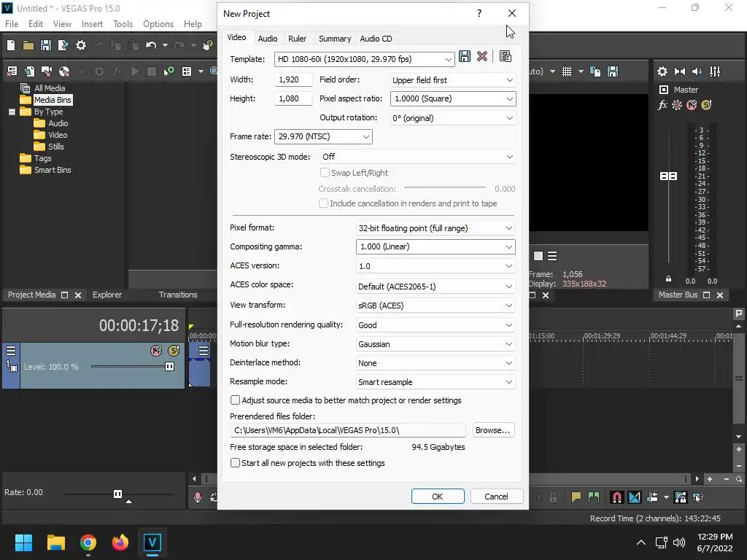Open the Windows Start menu
Viewport: 747px width, 560px height.
point(23,542)
